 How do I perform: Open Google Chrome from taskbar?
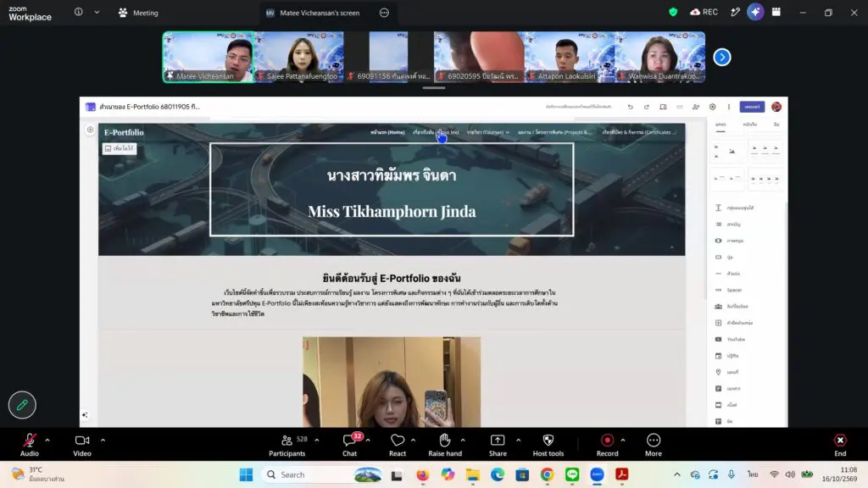click(547, 474)
